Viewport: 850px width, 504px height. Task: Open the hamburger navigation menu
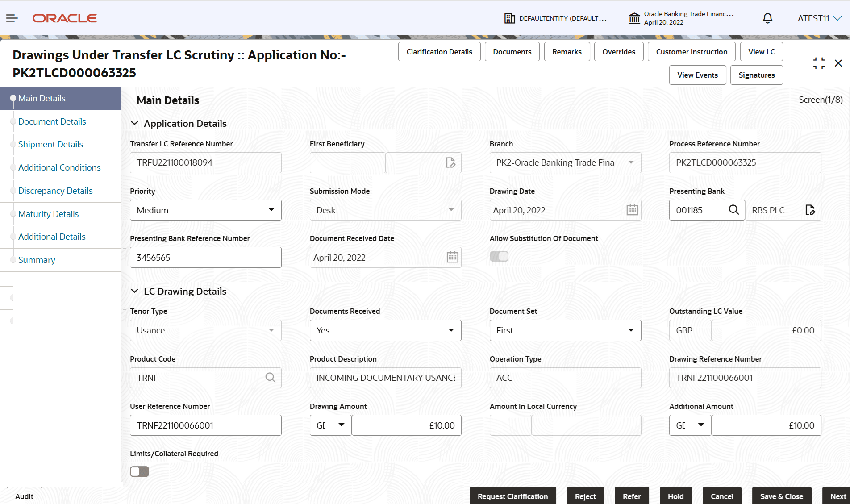[12, 18]
